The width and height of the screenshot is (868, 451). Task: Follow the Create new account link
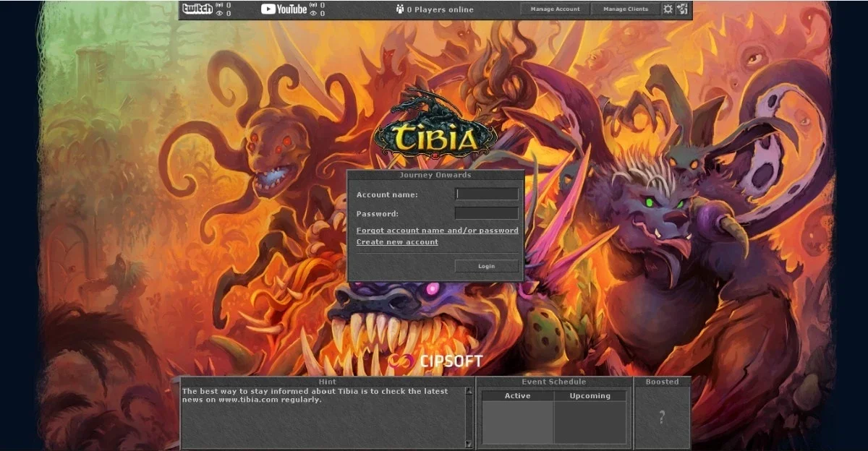[397, 242]
